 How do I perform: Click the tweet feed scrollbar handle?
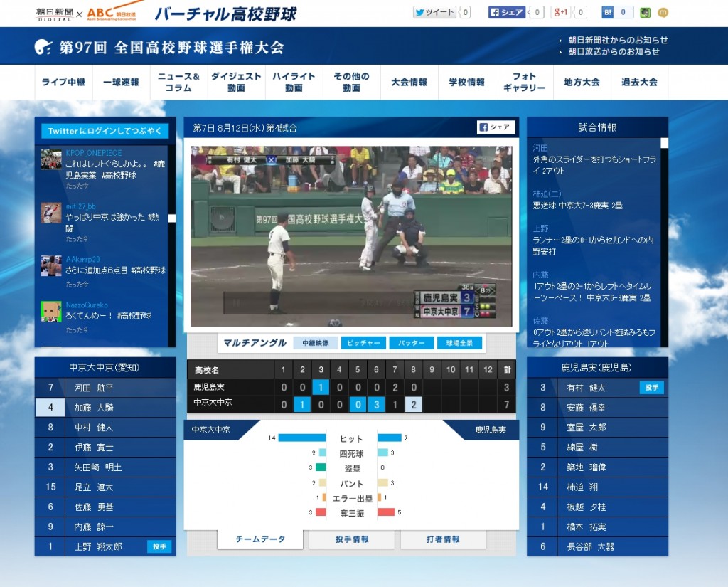coord(172,218)
